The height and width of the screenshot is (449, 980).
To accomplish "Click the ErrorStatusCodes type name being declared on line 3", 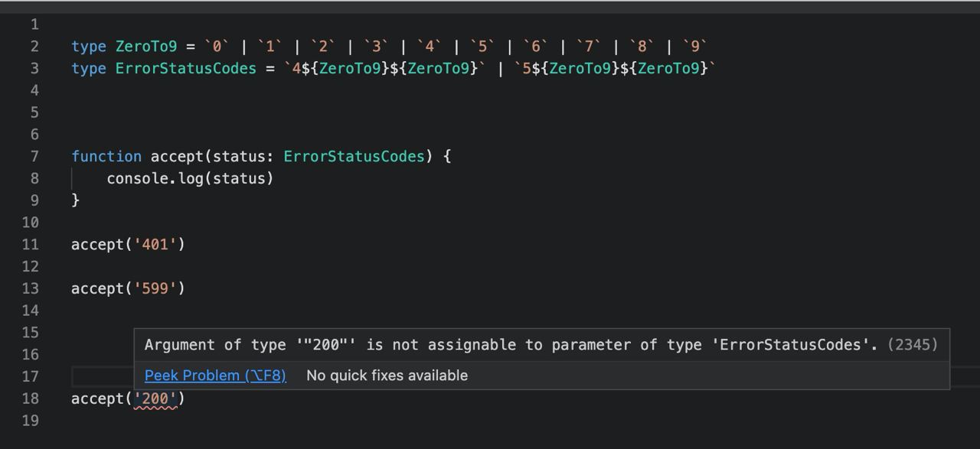I will point(186,69).
